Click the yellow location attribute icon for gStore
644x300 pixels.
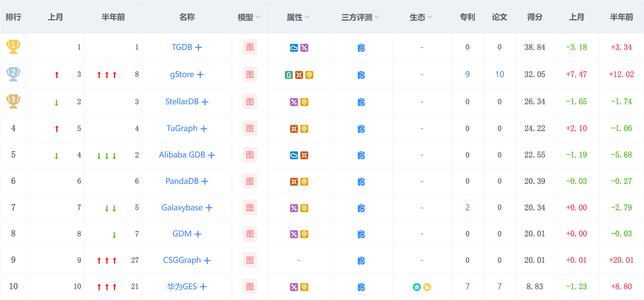tap(310, 75)
